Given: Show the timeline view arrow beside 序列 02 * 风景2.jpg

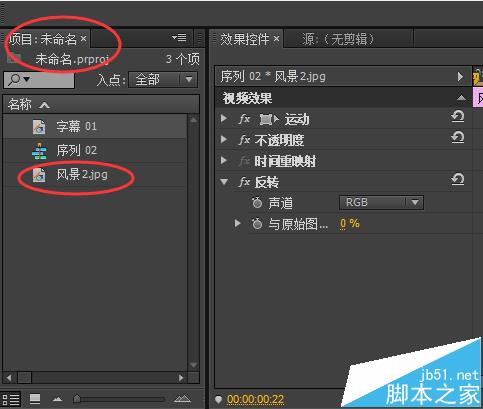Looking at the screenshot, I should pyautogui.click(x=460, y=77).
